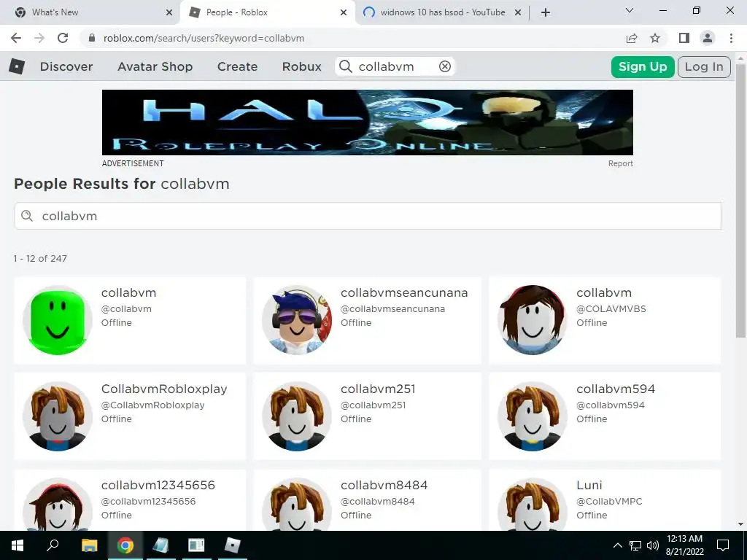747x560 pixels.
Task: Report the advertisement
Action: (x=620, y=163)
